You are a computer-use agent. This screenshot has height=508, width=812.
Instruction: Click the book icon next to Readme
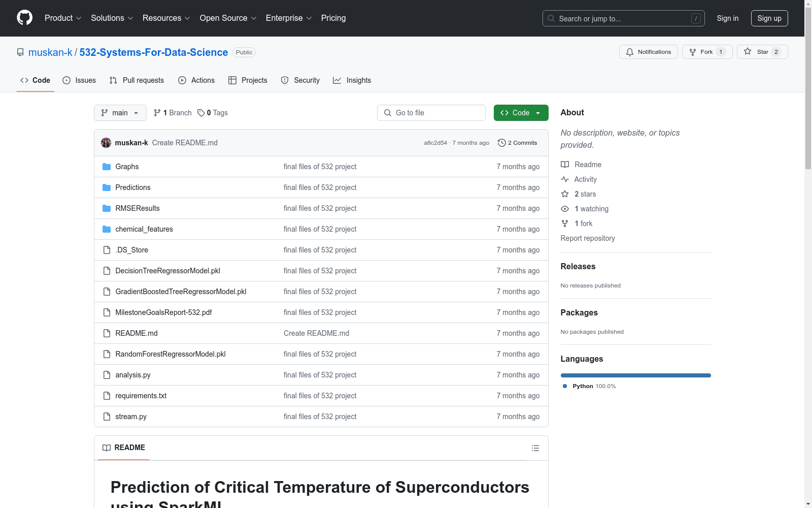(565, 165)
